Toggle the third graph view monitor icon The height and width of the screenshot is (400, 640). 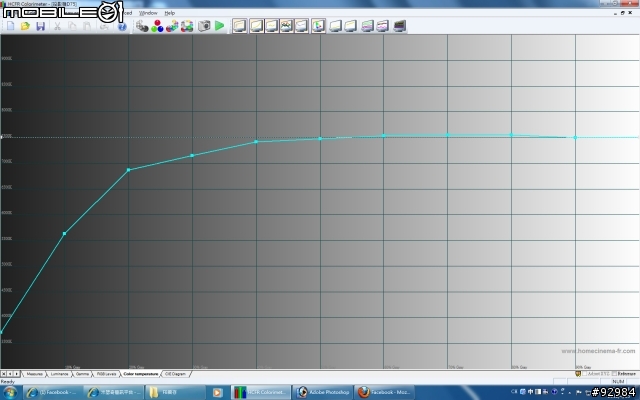271,26
